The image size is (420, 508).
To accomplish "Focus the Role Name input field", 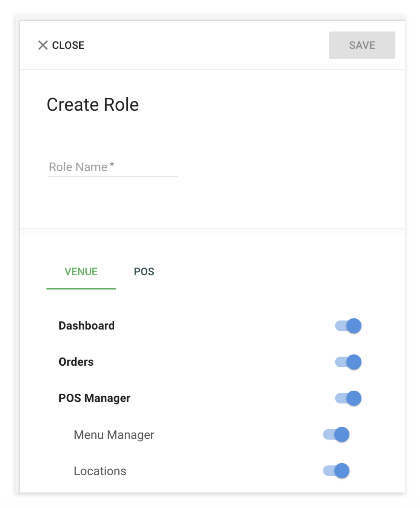I will pos(113,167).
